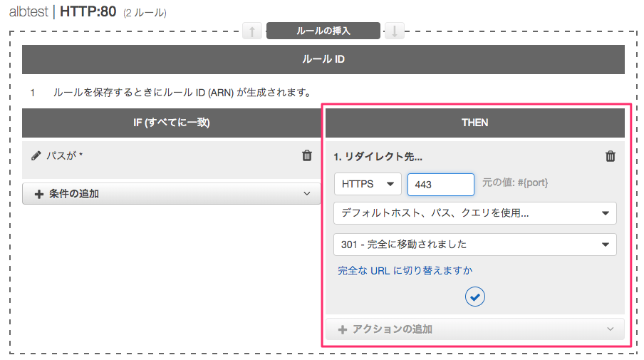Focus the port field containing 443
Viewport: 644px width, 360px height.
click(x=441, y=185)
